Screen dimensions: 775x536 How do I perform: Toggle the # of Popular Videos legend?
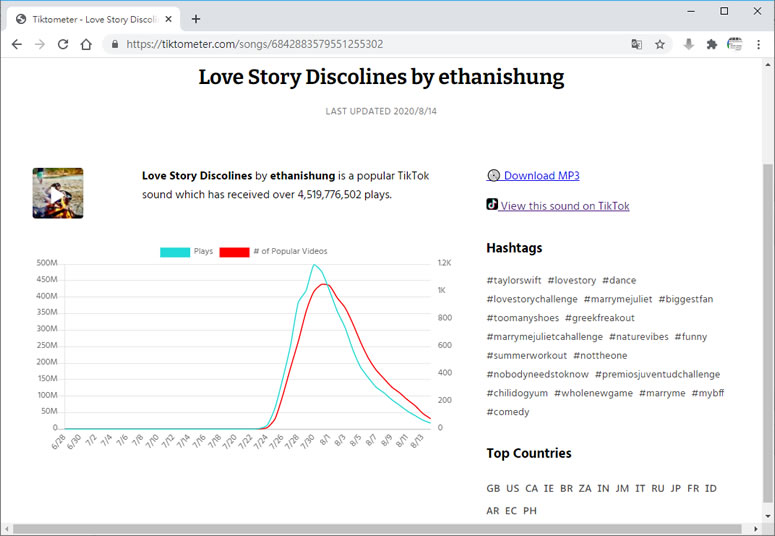click(273, 251)
